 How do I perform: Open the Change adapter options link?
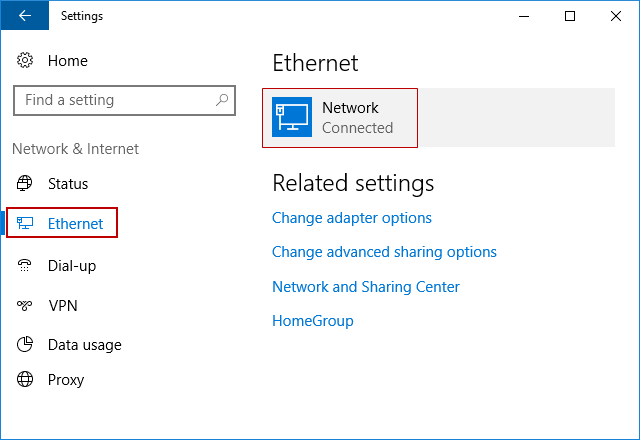click(x=352, y=218)
